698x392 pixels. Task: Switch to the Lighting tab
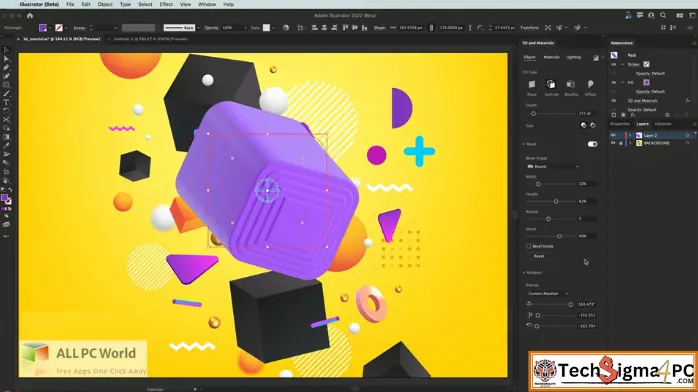573,57
